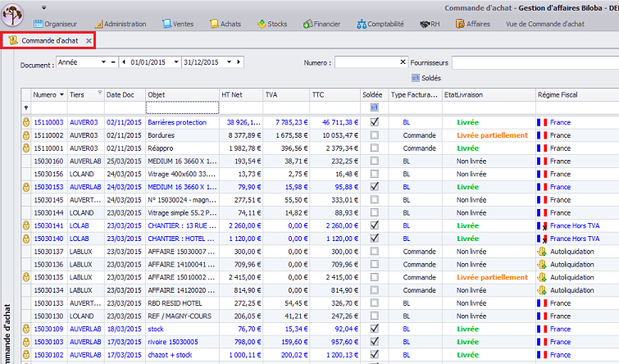Image resolution: width=619 pixels, height=364 pixels.
Task: Open Vue de Commande d'achat menu
Action: [x=544, y=24]
